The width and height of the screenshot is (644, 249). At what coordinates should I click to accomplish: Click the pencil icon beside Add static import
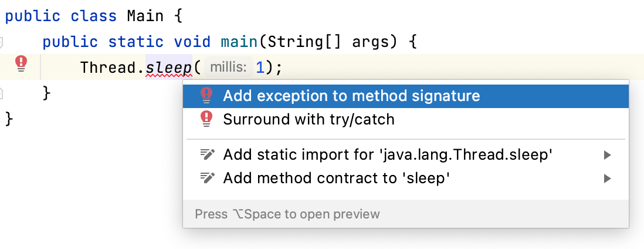pyautogui.click(x=207, y=155)
